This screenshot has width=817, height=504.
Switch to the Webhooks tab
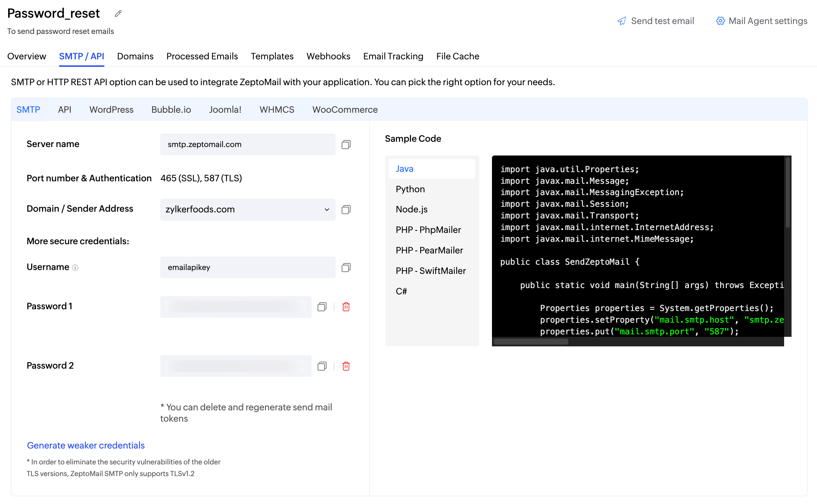point(328,56)
